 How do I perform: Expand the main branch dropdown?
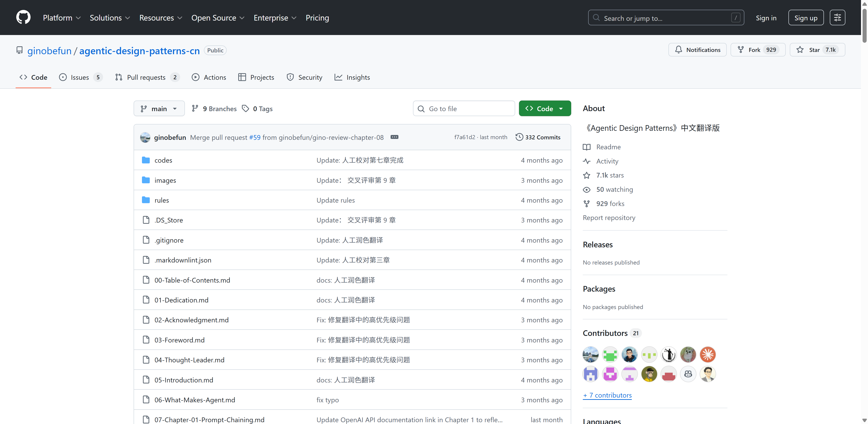coord(159,108)
